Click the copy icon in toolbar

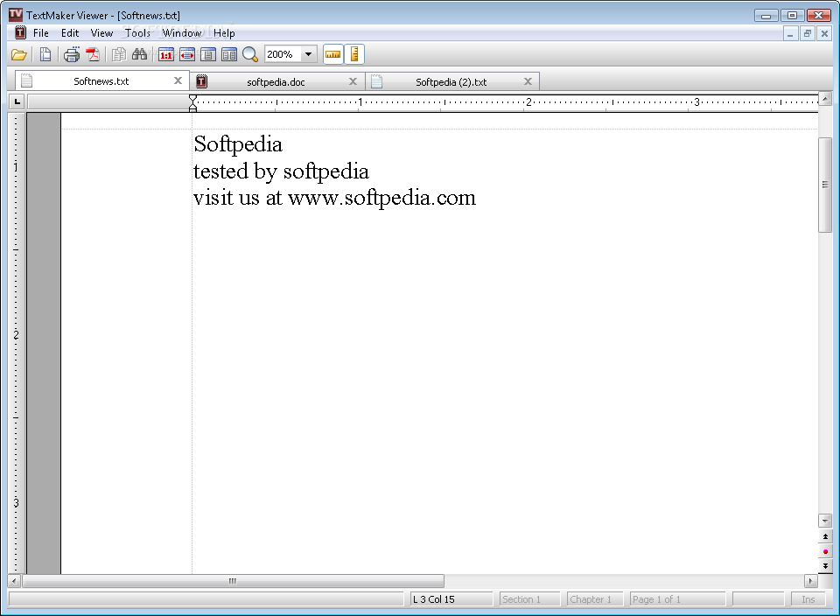point(119,54)
